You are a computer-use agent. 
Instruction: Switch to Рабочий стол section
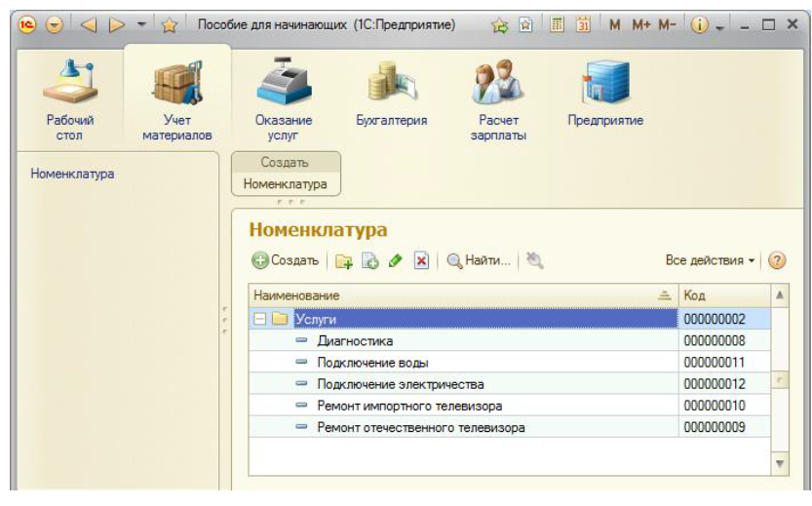[x=69, y=99]
